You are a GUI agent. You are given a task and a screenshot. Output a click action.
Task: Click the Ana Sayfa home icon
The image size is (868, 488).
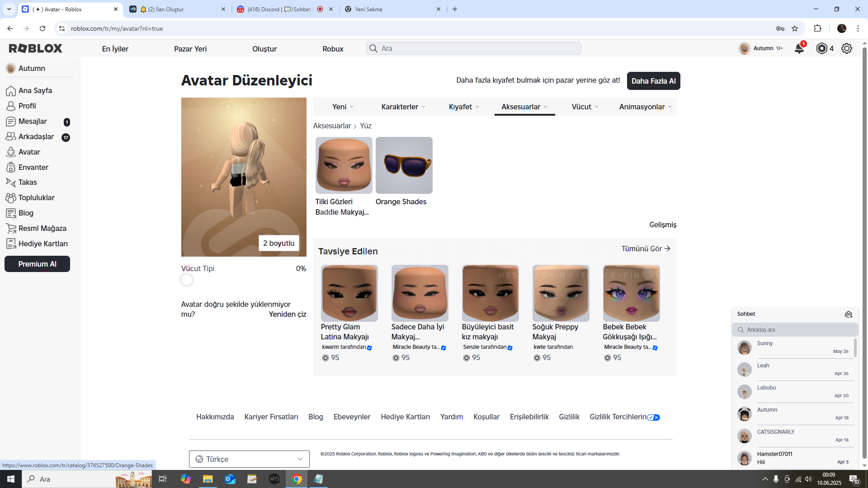11,91
